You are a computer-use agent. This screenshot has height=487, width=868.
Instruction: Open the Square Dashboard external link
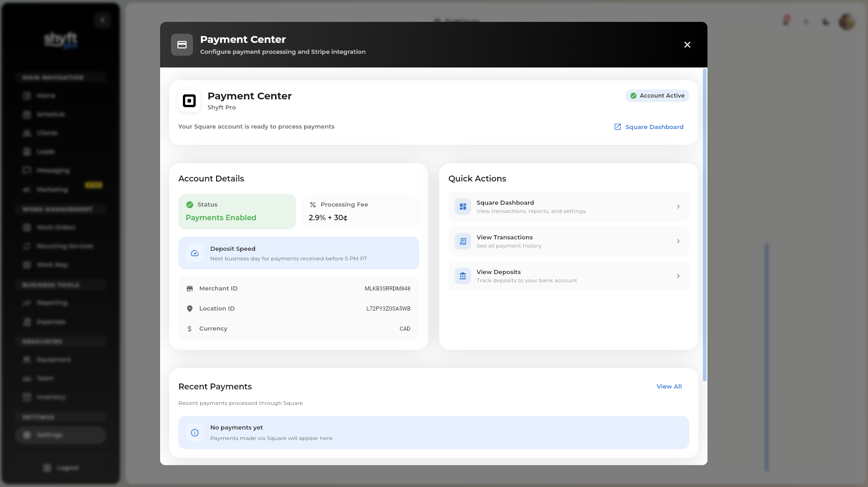[x=649, y=127]
